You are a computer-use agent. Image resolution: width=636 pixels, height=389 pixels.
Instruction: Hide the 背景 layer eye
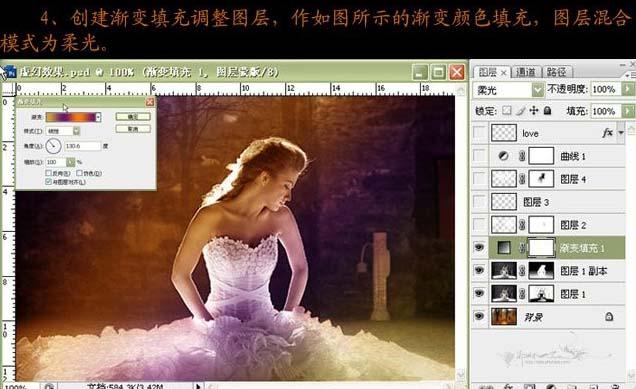pyautogui.click(x=479, y=316)
